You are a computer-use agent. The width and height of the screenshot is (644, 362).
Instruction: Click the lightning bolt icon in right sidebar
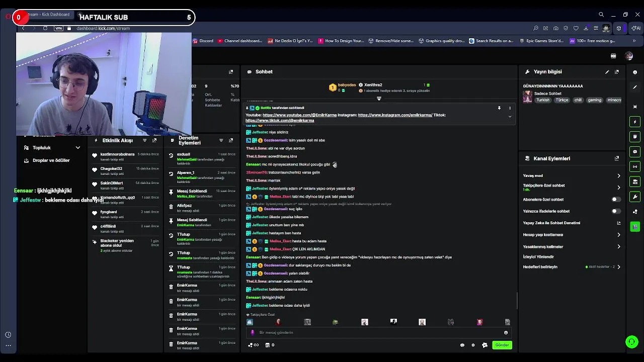point(635,122)
